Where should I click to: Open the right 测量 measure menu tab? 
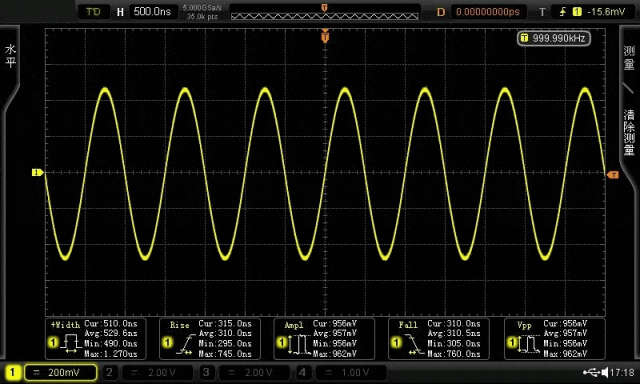pyautogui.click(x=629, y=58)
